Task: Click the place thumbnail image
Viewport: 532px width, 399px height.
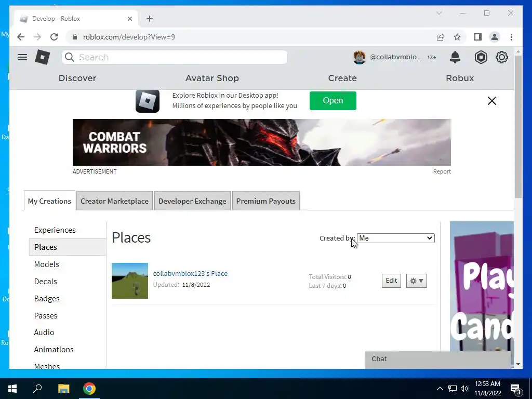Action: [x=129, y=281]
